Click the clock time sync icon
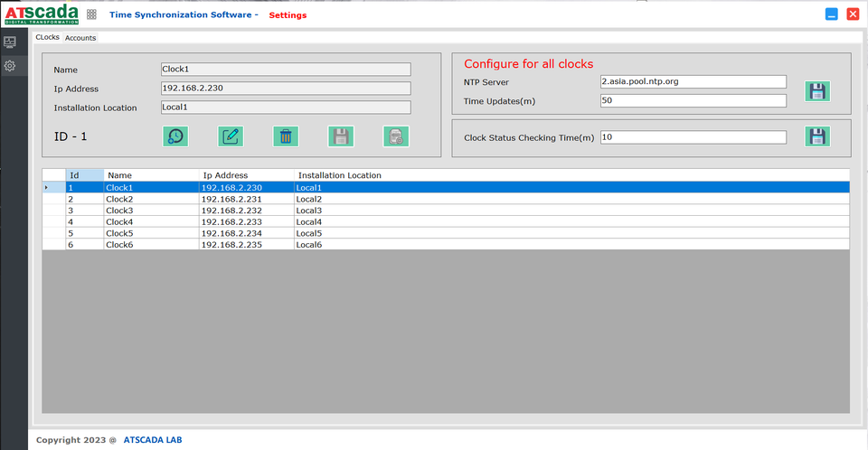Image resolution: width=868 pixels, height=450 pixels. [175, 136]
